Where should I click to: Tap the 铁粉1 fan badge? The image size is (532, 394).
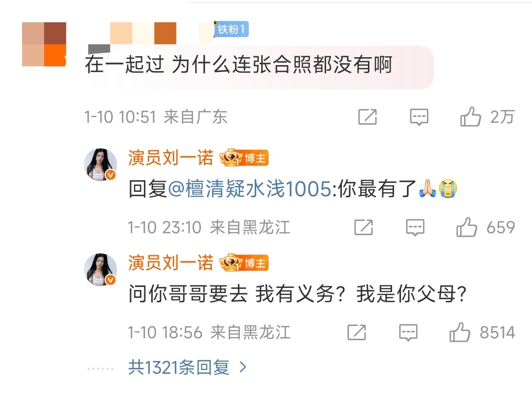pos(232,29)
